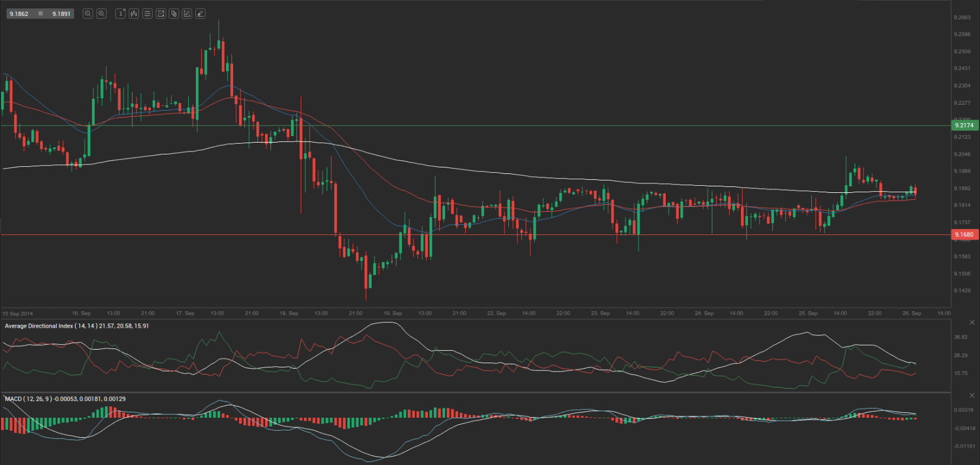The height and width of the screenshot is (465, 980).
Task: Select the Average Directional Index title text
Action: pos(39,326)
